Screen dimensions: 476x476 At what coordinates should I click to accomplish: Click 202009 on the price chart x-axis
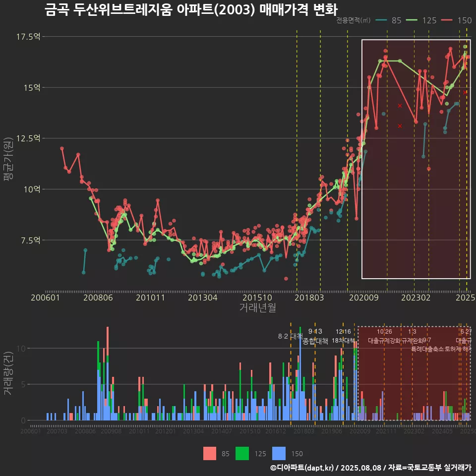[x=363, y=297]
